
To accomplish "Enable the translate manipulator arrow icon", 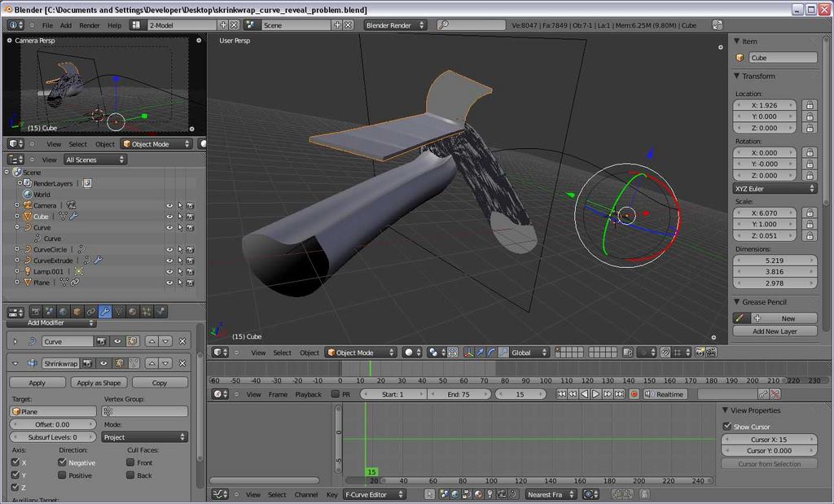I will [x=480, y=353].
